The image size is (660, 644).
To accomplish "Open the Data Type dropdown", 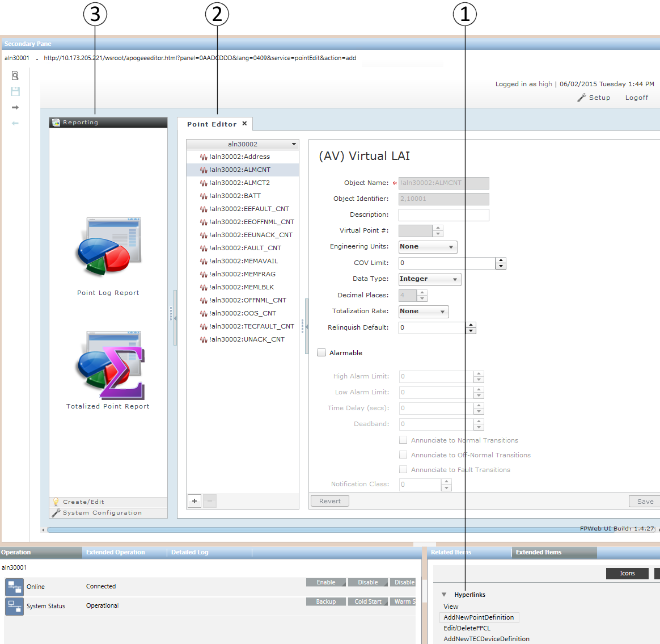I will pyautogui.click(x=429, y=279).
